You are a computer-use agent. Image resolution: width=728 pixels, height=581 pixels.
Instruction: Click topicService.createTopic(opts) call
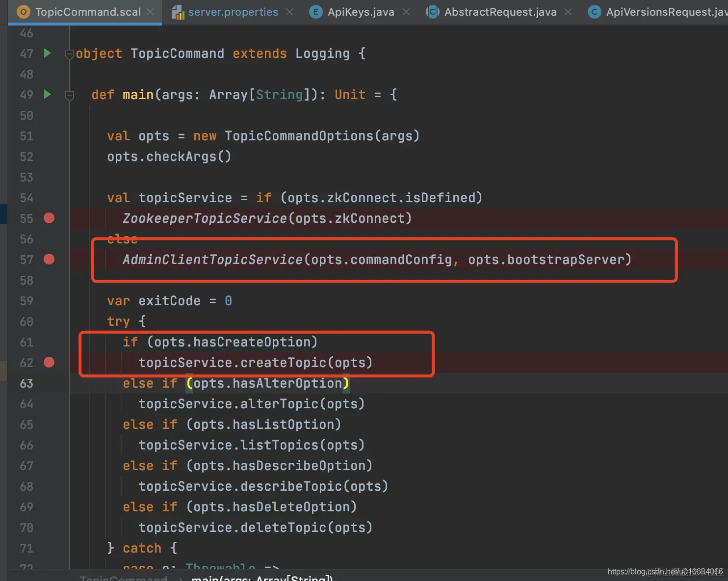point(256,363)
